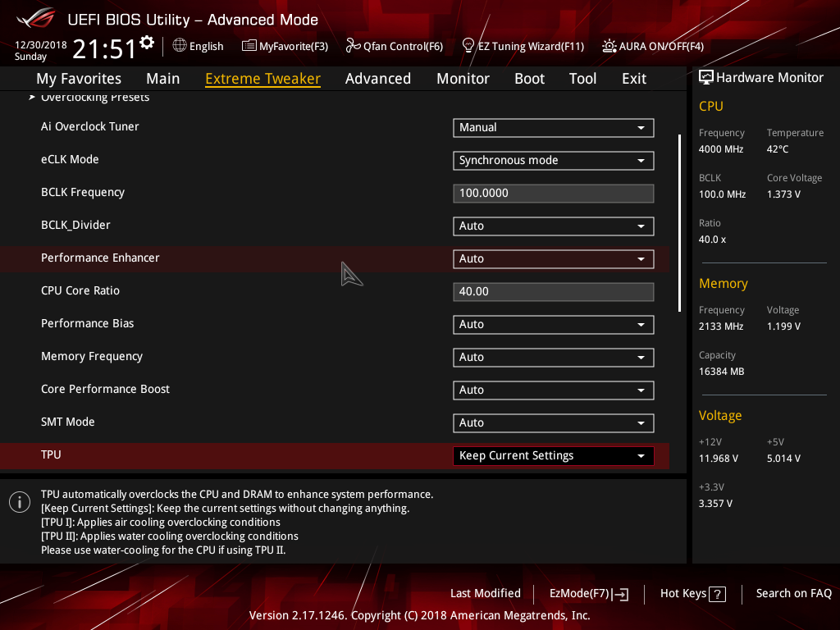Open the BCLK_Divider dropdown
840x630 pixels.
[554, 226]
